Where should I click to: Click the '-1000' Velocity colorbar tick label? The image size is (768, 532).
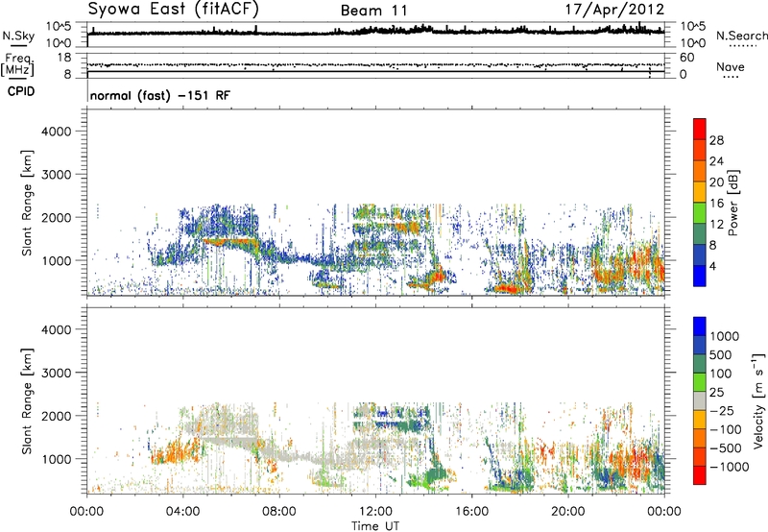730,467
